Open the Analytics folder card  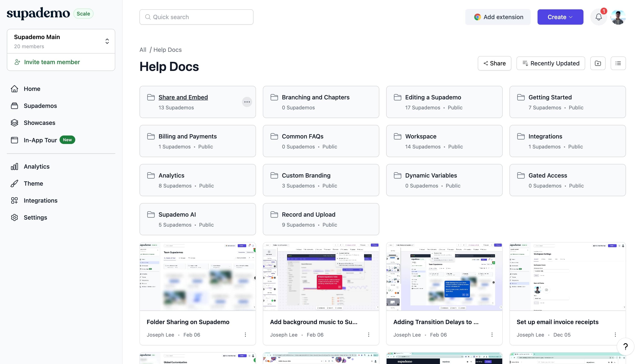198,180
